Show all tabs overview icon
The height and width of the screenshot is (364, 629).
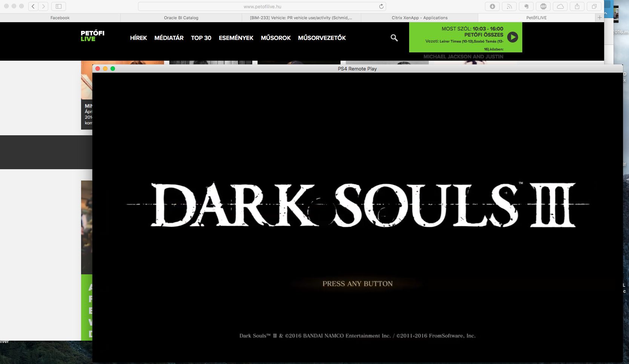click(594, 6)
